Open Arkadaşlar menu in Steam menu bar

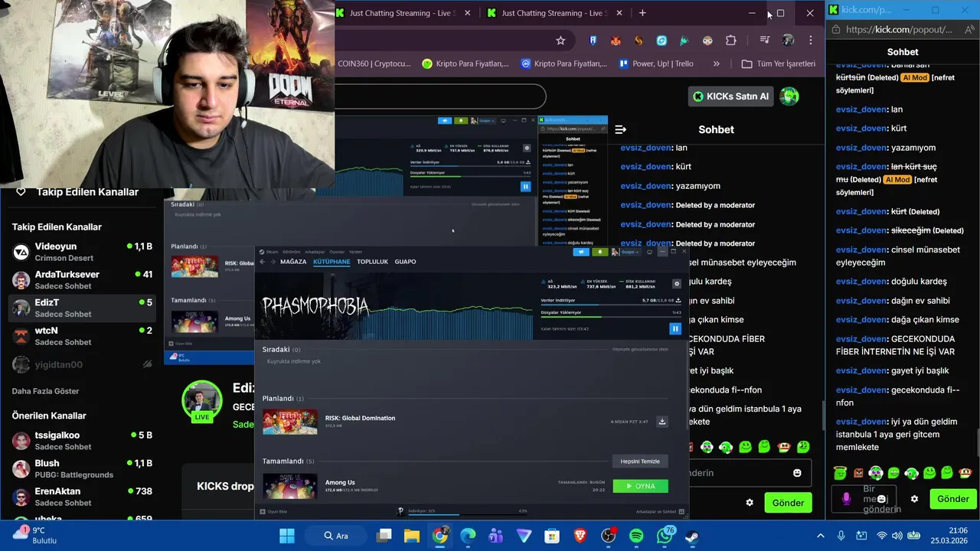pos(315,252)
